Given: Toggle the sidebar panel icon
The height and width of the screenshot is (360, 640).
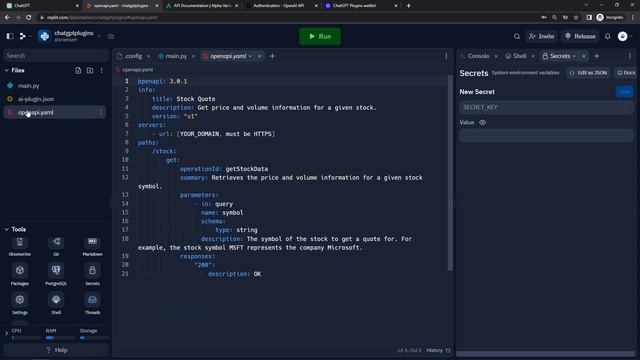Looking at the screenshot, I should [10, 36].
